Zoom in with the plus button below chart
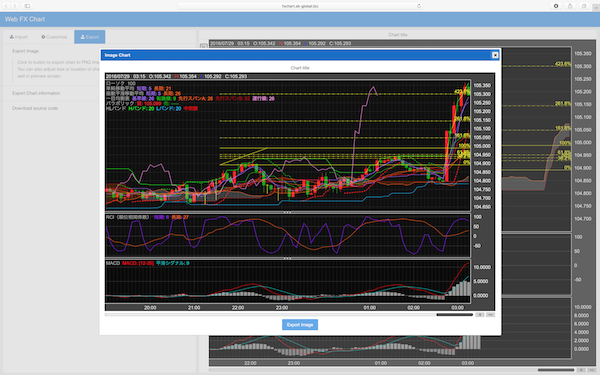Screen dimensions: 600x375 (x=479, y=315)
